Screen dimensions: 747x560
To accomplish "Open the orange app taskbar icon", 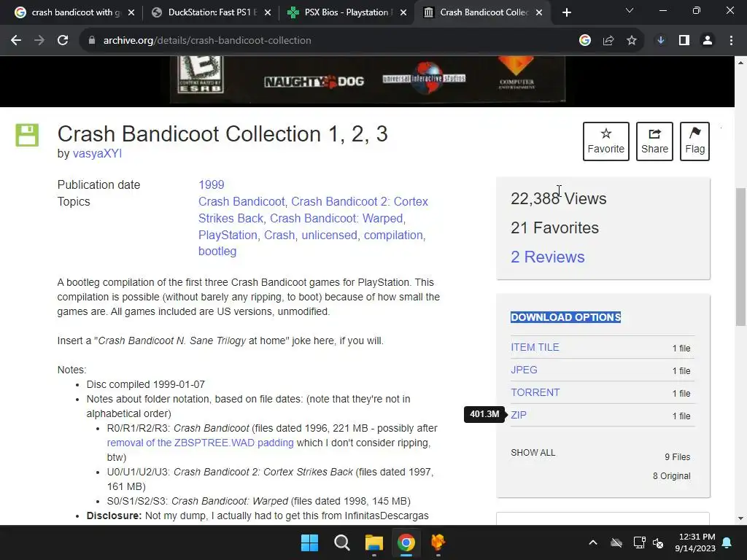I will pyautogui.click(x=438, y=542).
